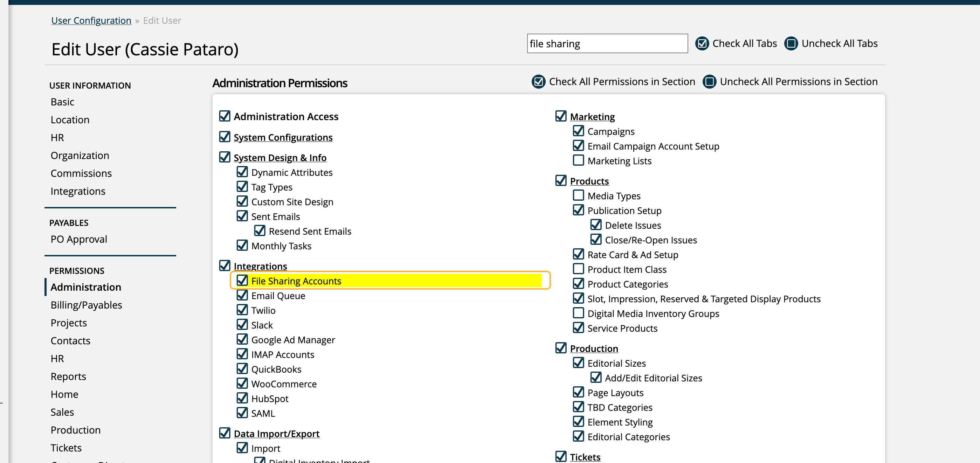Click Check All Permissions in Section icon
This screenshot has width=980, height=463.
tap(538, 81)
